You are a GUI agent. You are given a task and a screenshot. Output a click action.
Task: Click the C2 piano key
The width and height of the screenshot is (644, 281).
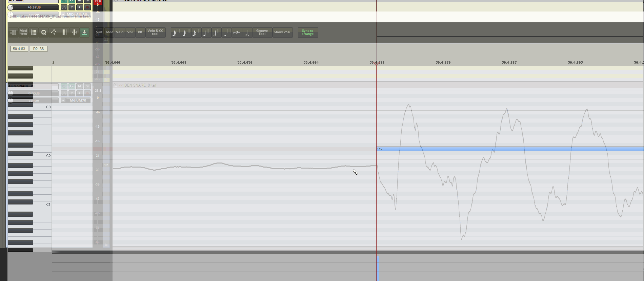tap(30, 156)
